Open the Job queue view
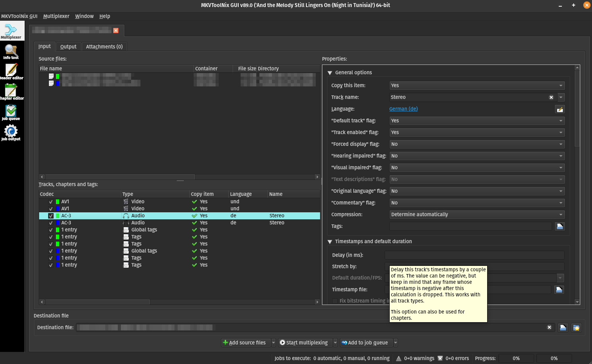The image size is (592, 364). [x=11, y=113]
